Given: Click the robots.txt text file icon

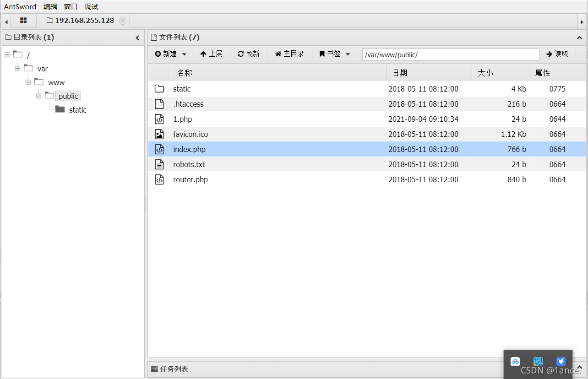Looking at the screenshot, I should [159, 164].
